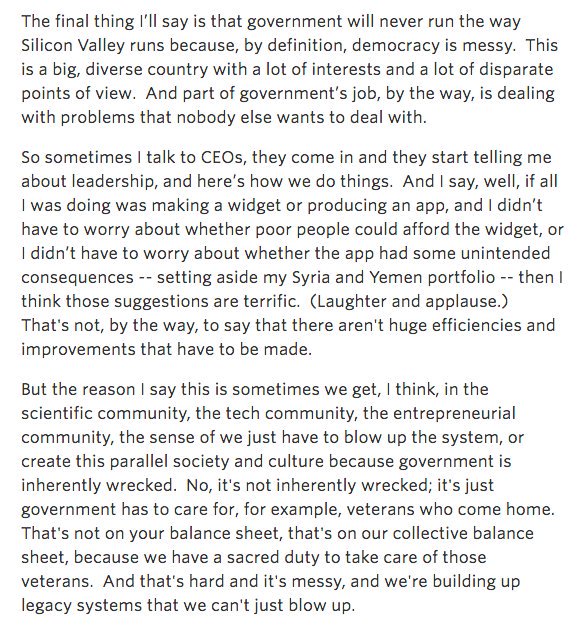Click the text "(Laughter and applause.)"
This screenshot has height=626, width=583.
[408, 301]
